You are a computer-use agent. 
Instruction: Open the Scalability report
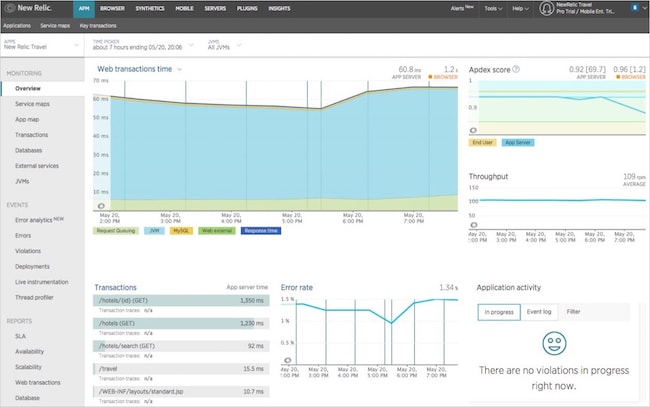coord(28,367)
